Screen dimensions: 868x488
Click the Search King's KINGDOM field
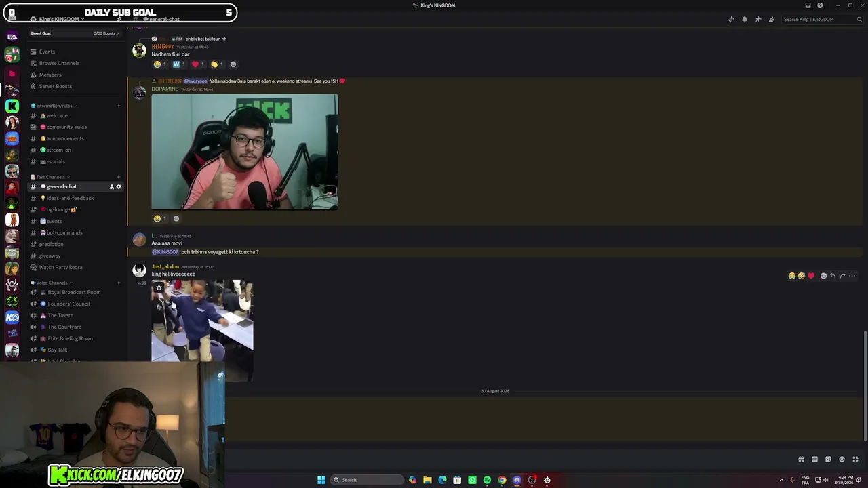pos(822,19)
